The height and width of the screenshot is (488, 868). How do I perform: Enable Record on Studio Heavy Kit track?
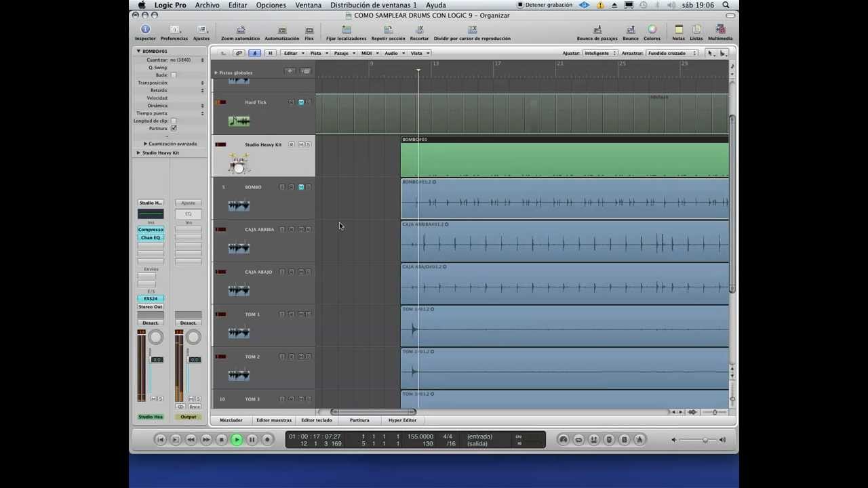pos(292,144)
